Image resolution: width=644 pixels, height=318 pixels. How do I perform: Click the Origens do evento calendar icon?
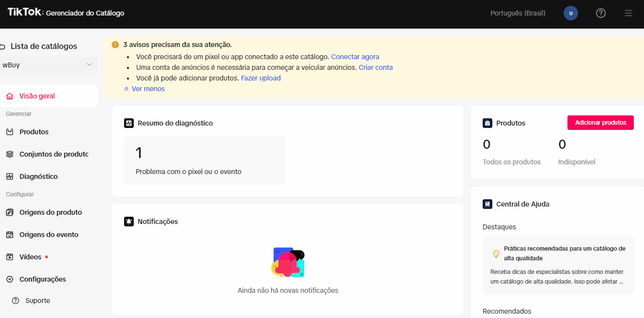[x=10, y=235]
